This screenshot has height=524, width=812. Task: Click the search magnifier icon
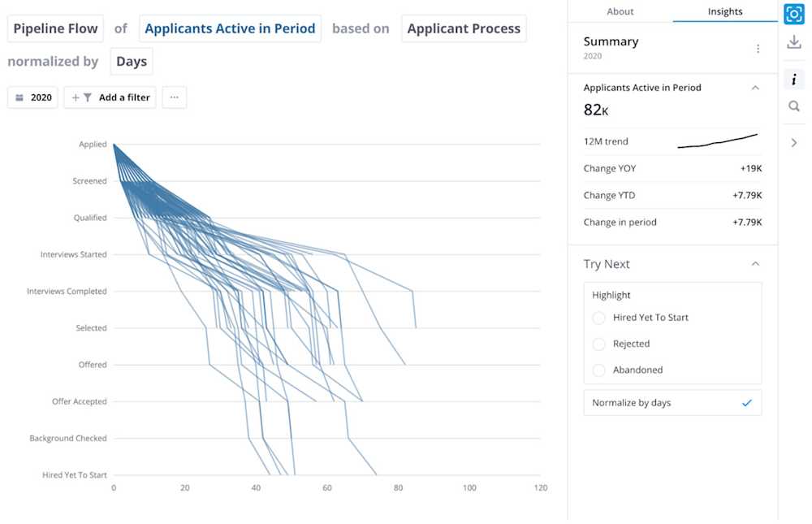click(793, 106)
